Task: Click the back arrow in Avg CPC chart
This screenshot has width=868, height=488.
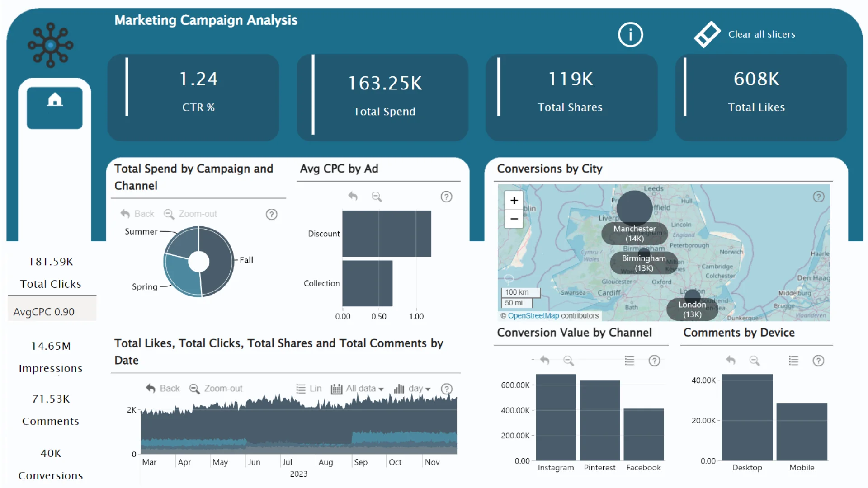Action: pyautogui.click(x=353, y=197)
